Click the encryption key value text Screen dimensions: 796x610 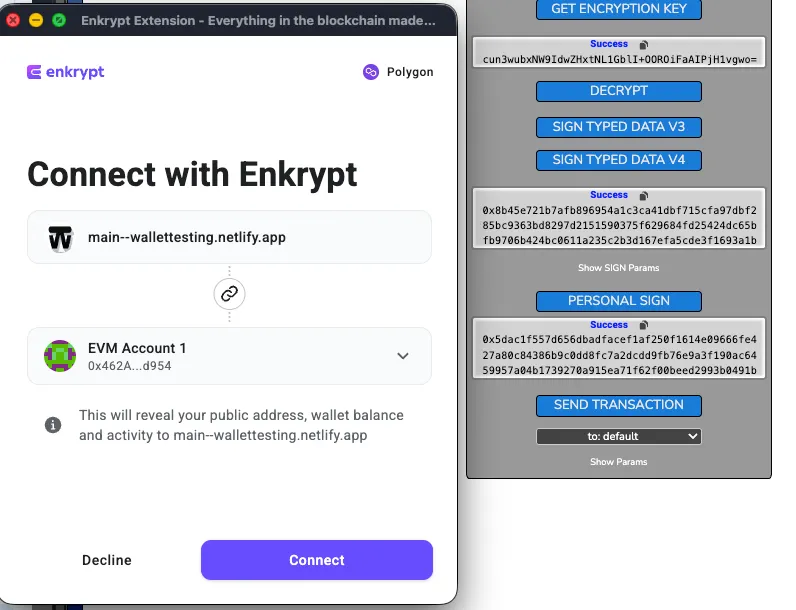pos(619,59)
